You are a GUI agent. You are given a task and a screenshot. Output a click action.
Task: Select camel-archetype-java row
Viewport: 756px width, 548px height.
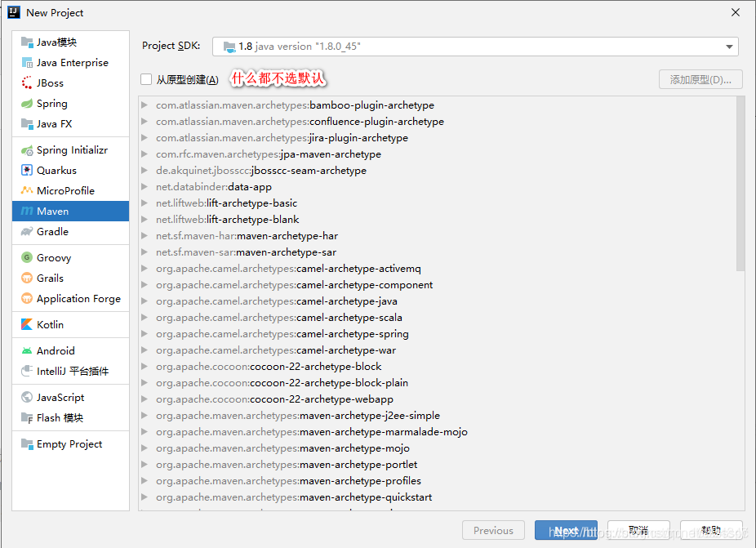438,301
